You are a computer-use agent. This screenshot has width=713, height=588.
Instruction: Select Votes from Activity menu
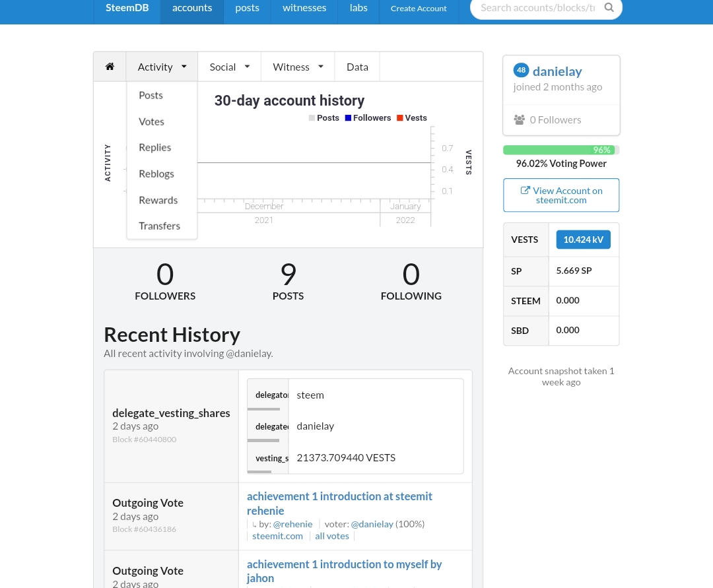click(162, 122)
